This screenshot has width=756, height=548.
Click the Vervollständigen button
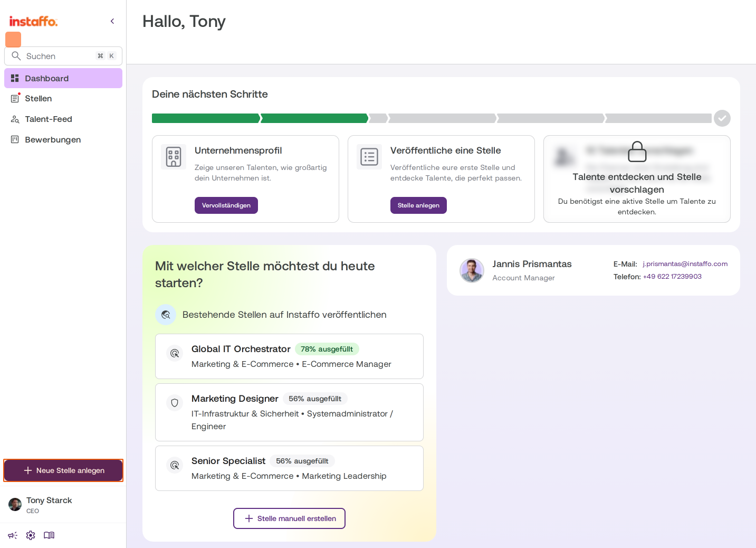[x=226, y=205]
